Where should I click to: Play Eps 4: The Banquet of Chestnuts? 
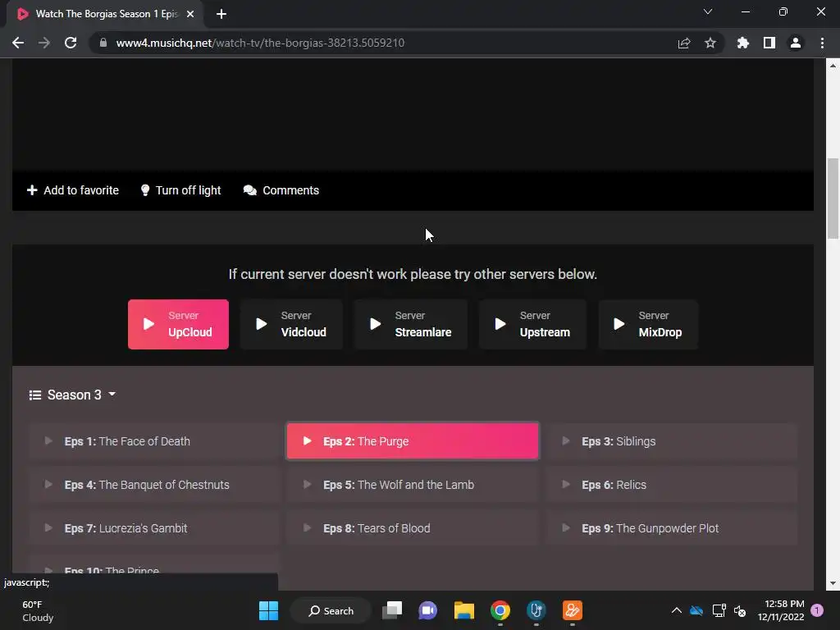coord(154,485)
